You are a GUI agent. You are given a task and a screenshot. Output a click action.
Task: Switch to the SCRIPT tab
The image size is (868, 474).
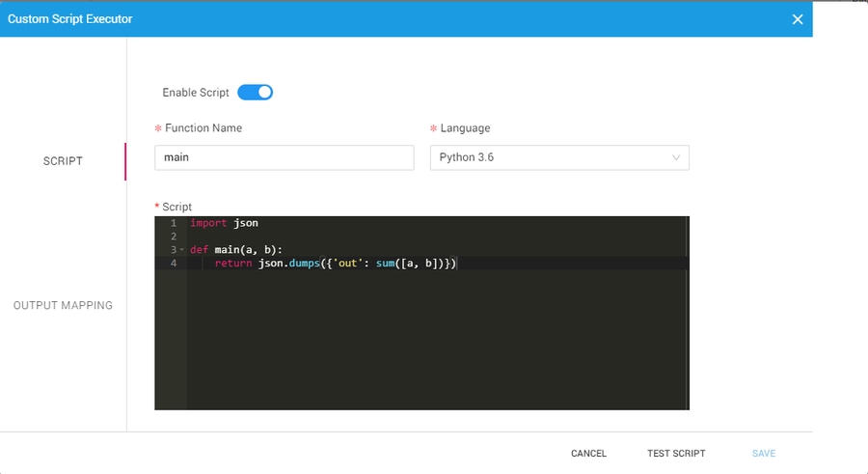click(63, 161)
